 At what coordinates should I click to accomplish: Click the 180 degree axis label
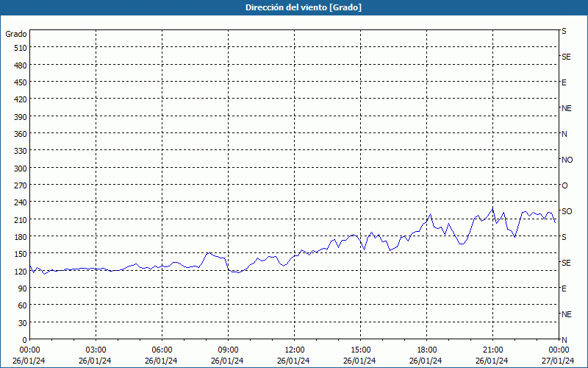[x=21, y=237]
